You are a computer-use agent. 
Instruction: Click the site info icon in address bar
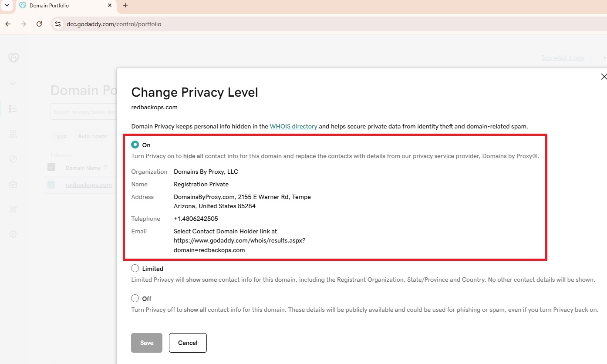(57, 24)
